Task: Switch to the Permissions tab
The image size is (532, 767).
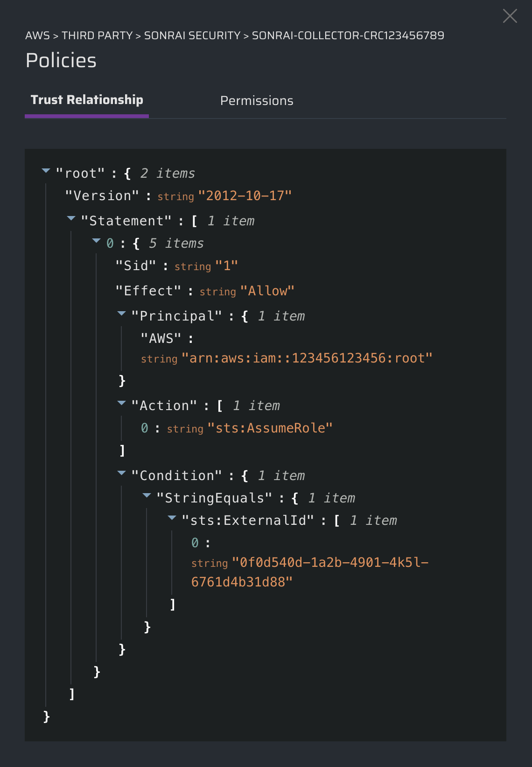Action: click(257, 101)
